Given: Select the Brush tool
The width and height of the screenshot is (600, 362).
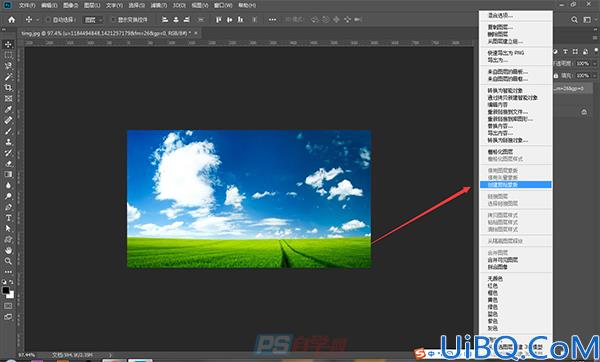Looking at the screenshot, I should point(8,131).
